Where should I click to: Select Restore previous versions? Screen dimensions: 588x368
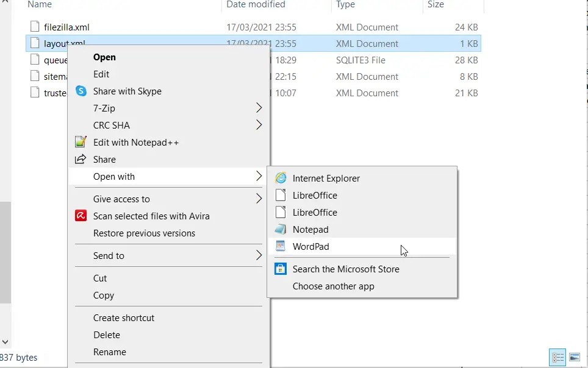(x=144, y=233)
